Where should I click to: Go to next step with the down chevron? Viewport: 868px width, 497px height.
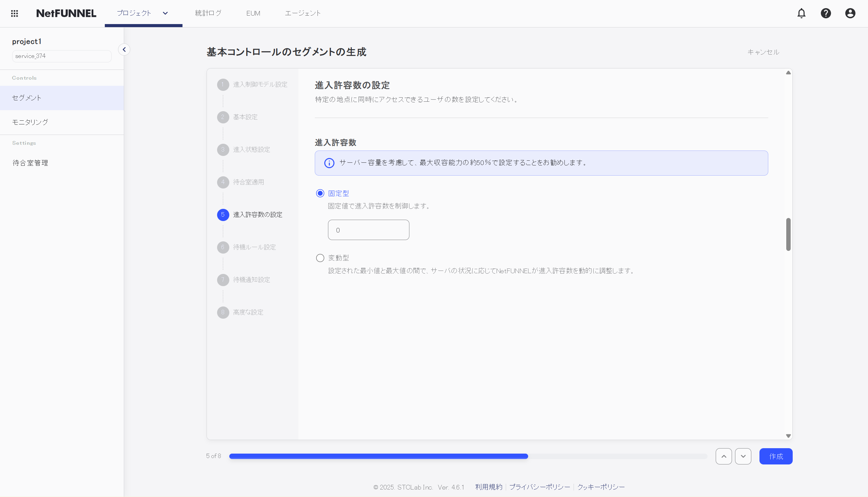pos(743,456)
